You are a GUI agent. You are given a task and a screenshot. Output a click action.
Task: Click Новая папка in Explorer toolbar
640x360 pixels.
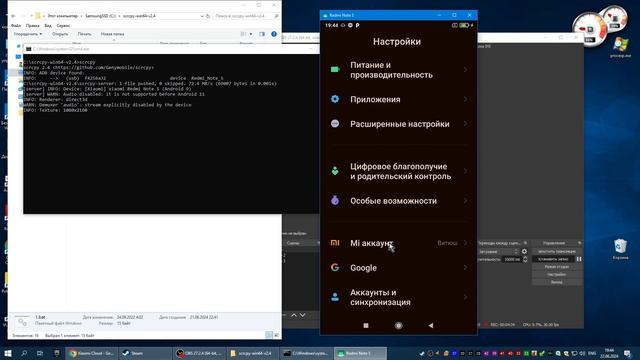click(112, 34)
